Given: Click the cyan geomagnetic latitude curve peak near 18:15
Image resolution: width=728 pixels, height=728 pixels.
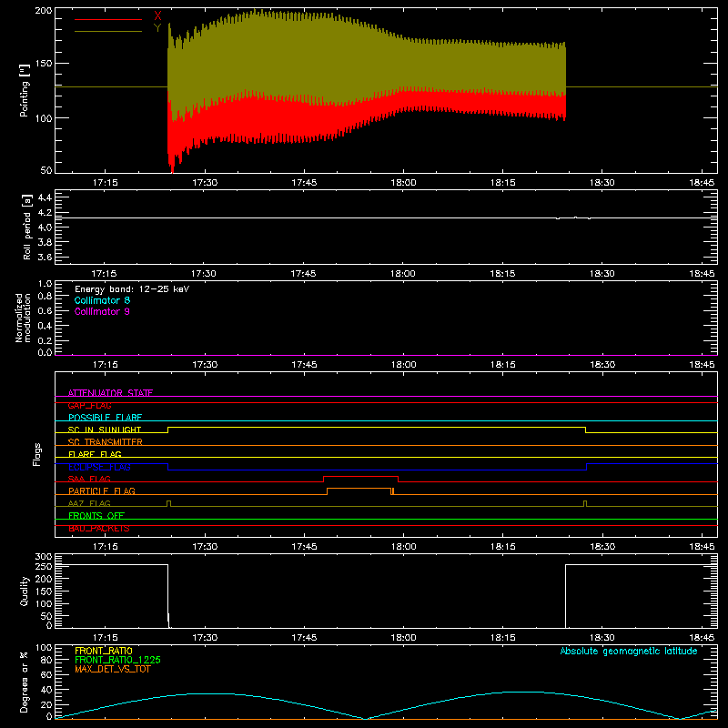Looking at the screenshot, I should [524, 692].
